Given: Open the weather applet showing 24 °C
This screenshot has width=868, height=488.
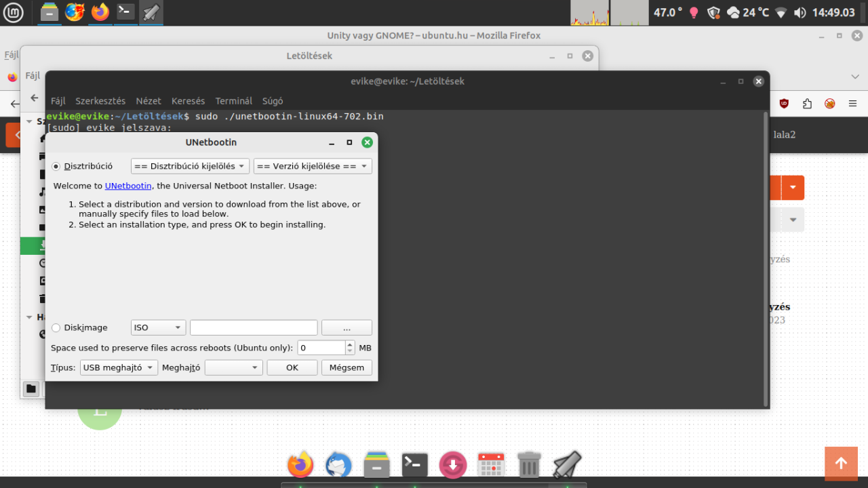Looking at the screenshot, I should coord(748,12).
